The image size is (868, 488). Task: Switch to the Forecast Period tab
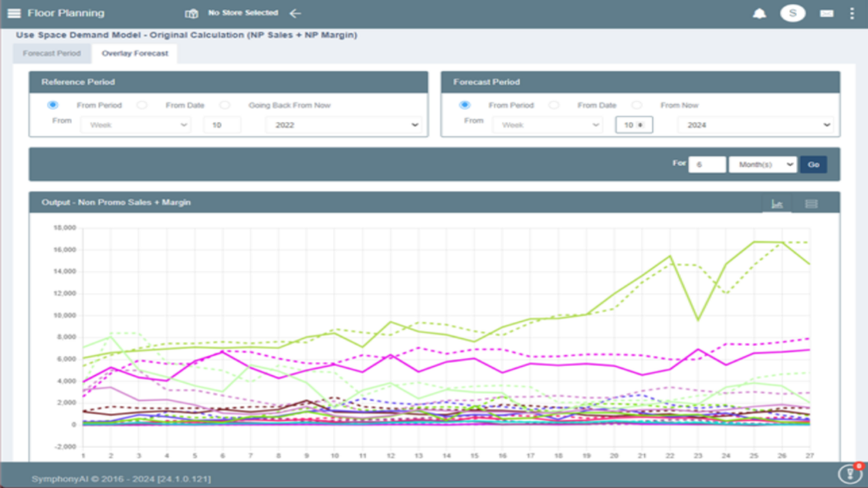(52, 53)
